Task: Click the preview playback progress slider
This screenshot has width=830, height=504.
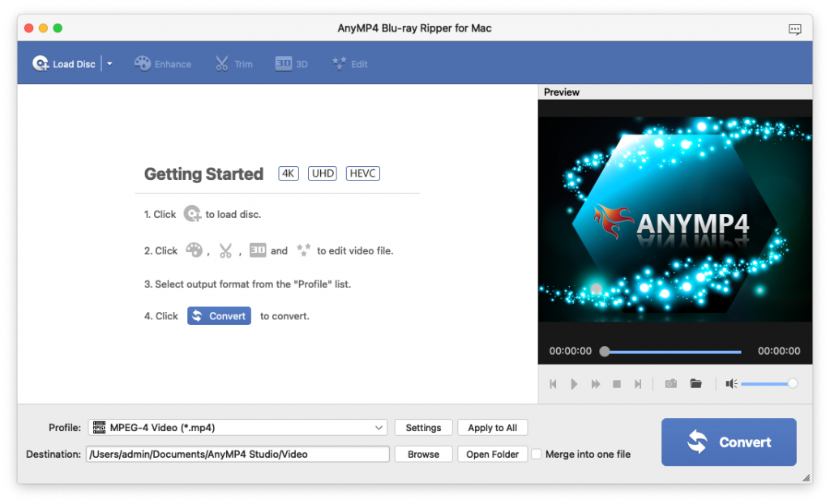Action: point(672,352)
